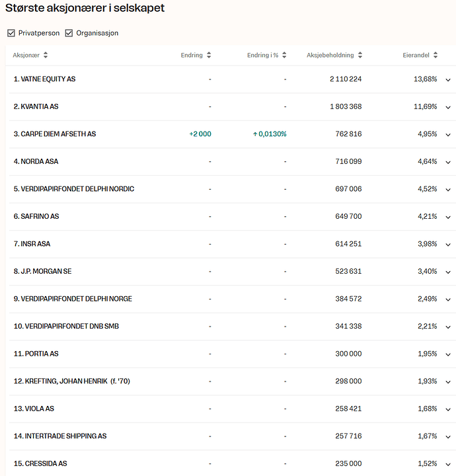456x476 pixels.
Task: Uncheck the Organisasjon checkbox
Action: 69,33
